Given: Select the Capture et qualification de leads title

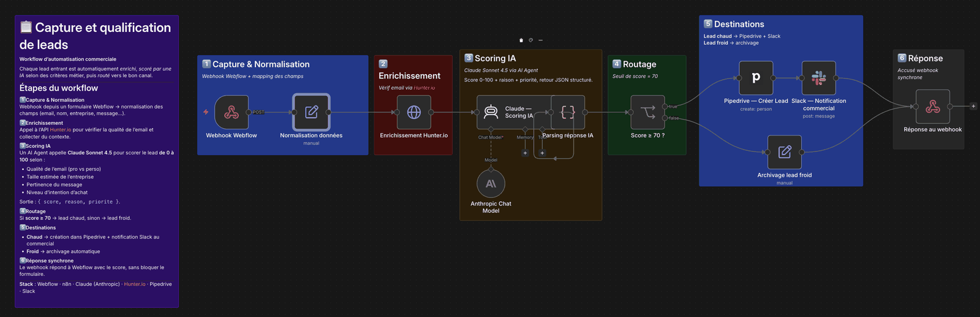Looking at the screenshot, I should 95,36.
